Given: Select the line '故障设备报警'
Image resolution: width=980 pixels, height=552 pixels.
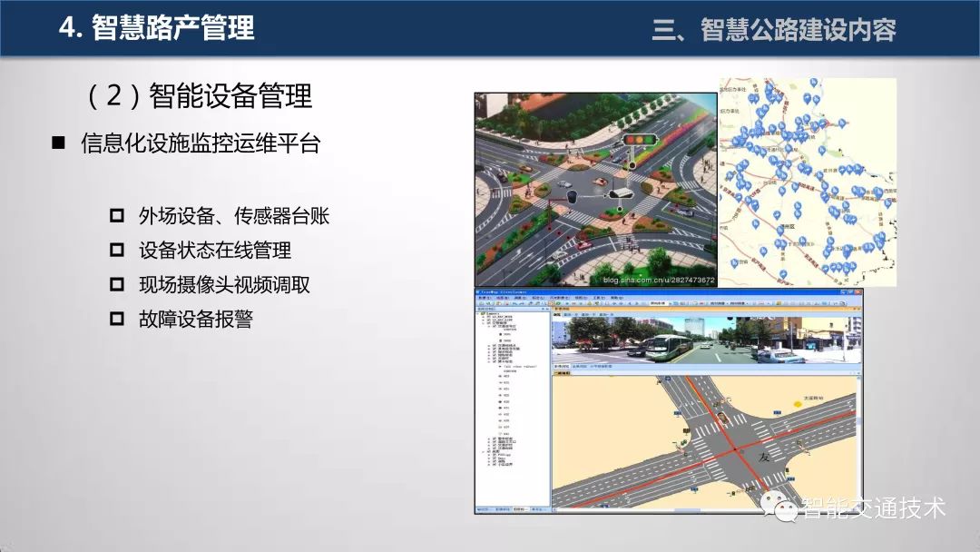Looking at the screenshot, I should [x=196, y=319].
